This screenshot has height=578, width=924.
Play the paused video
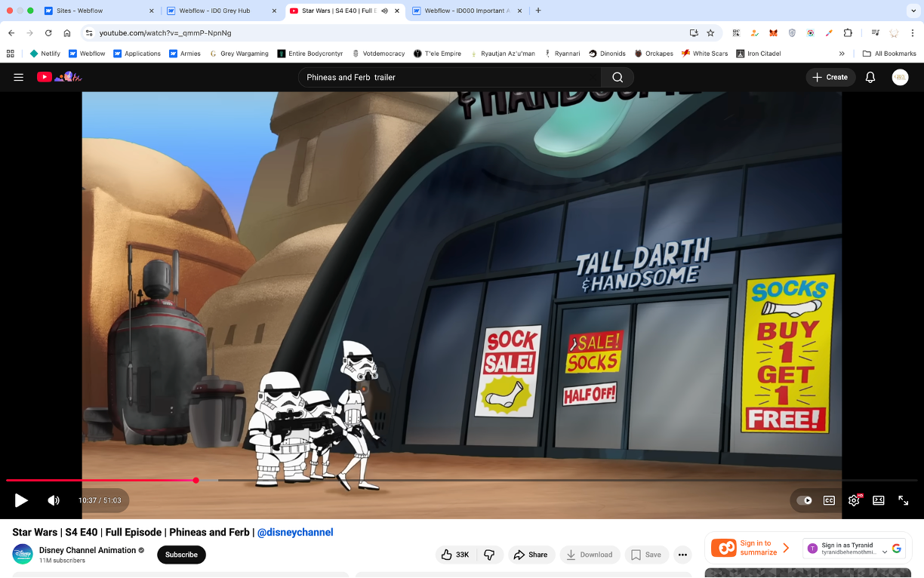21,500
